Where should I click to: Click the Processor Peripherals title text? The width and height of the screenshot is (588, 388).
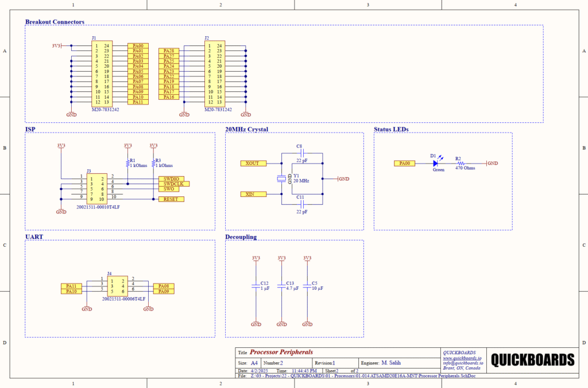click(x=281, y=352)
